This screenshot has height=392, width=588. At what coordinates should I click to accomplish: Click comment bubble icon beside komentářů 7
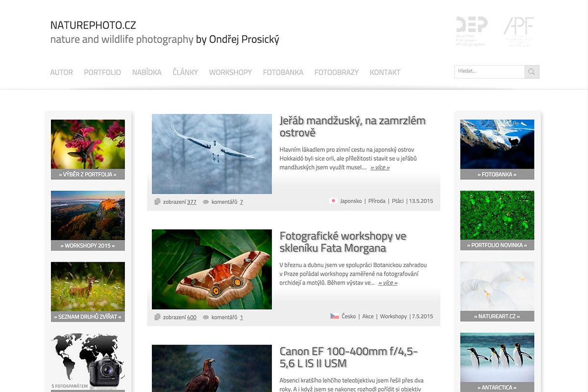coord(206,202)
